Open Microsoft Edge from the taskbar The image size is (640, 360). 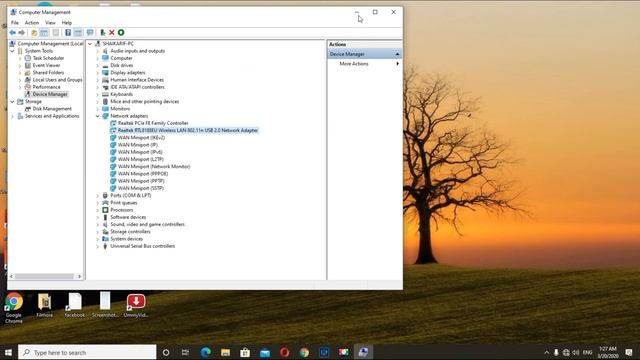click(205, 352)
